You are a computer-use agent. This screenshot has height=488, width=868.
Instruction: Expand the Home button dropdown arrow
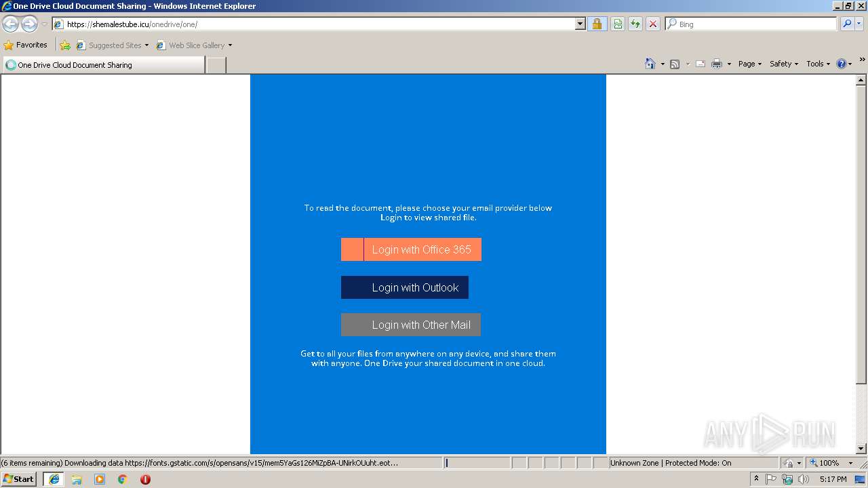point(663,64)
